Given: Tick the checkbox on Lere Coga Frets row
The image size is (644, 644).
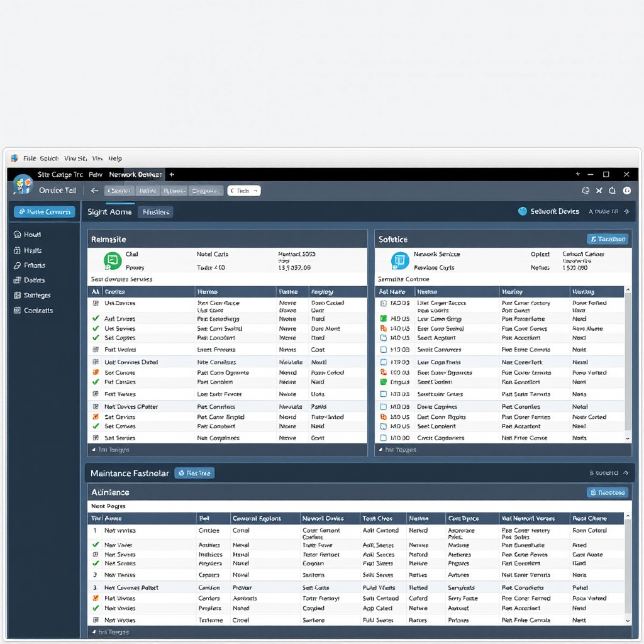Looking at the screenshot, I should (383, 362).
